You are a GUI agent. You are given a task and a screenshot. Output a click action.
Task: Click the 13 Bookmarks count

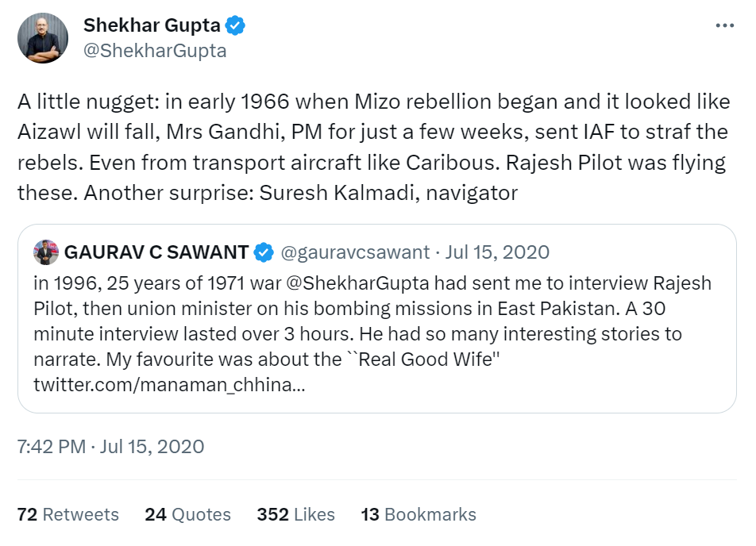tap(418, 514)
